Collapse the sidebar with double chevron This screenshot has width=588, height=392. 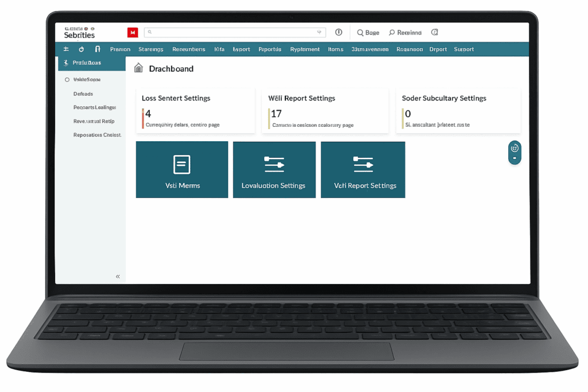118,277
